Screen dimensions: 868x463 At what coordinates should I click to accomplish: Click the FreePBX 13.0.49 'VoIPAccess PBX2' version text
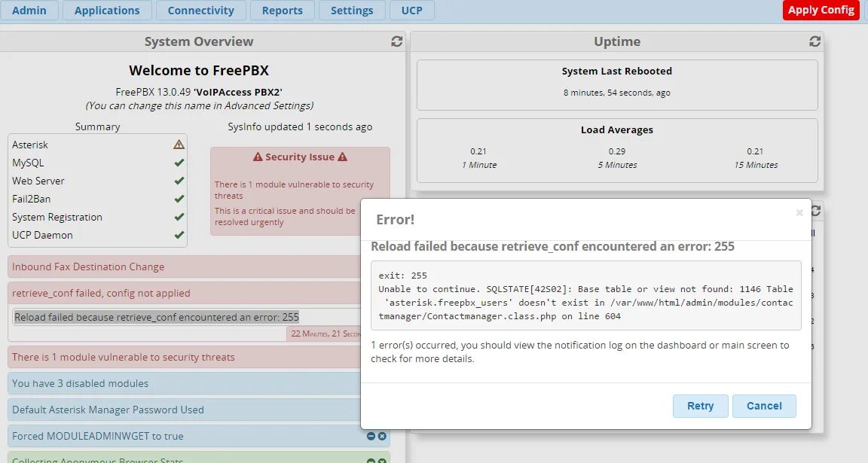(x=199, y=92)
